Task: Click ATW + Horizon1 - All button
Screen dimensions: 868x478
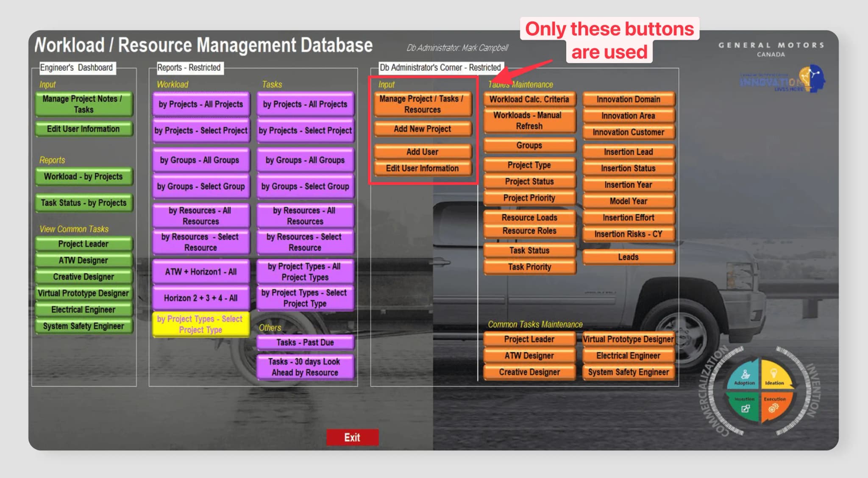Action: tap(201, 272)
